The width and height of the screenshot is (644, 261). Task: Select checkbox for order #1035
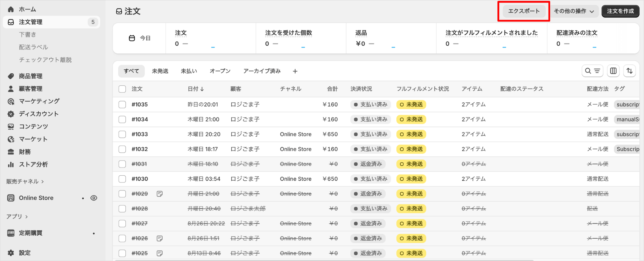click(x=122, y=105)
